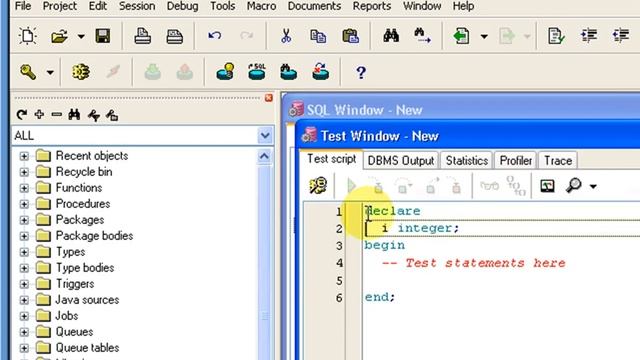Click the plus icon in object browser toolbar
640x360 pixels.
pos(39,115)
